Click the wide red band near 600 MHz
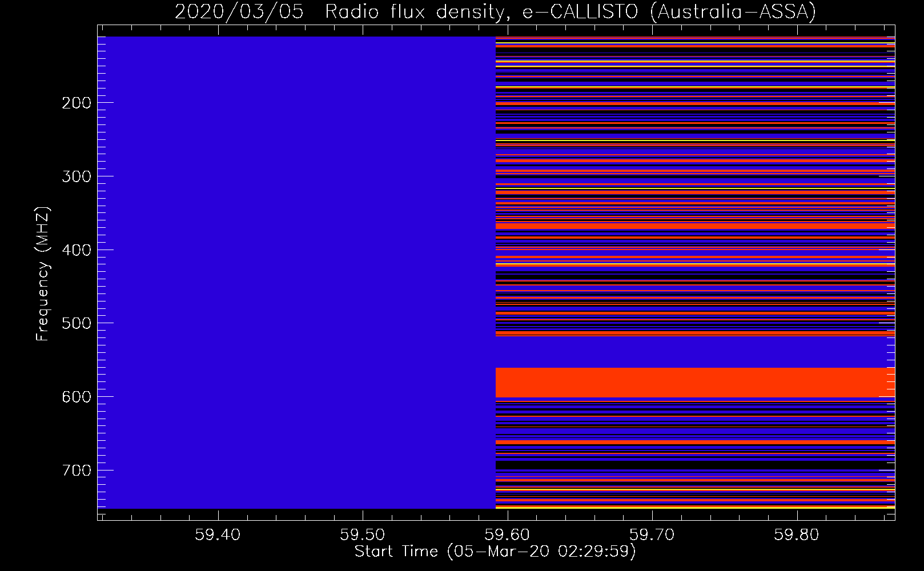Screen dimensions: 924x571 pos(695,383)
